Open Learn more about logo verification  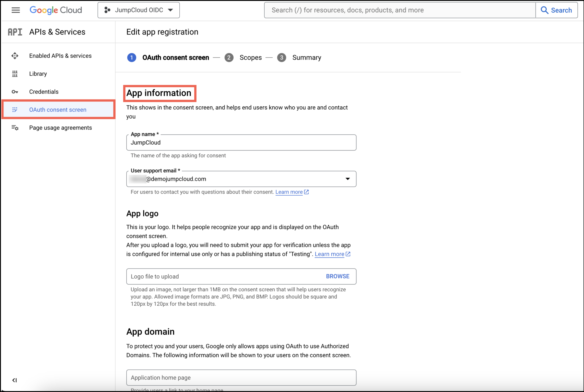(330, 254)
